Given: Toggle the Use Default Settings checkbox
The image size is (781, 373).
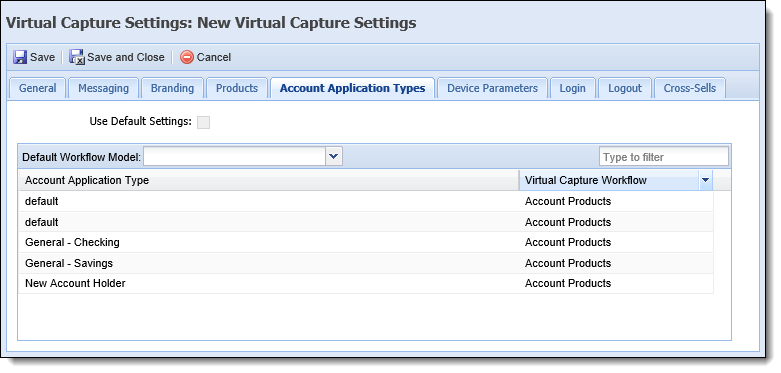Looking at the screenshot, I should [x=204, y=122].
